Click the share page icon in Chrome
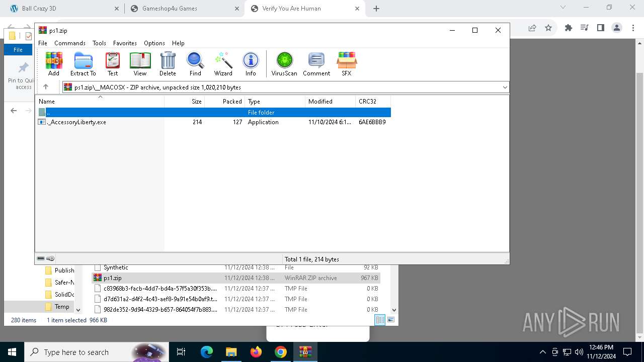644x362 pixels. pyautogui.click(x=532, y=28)
